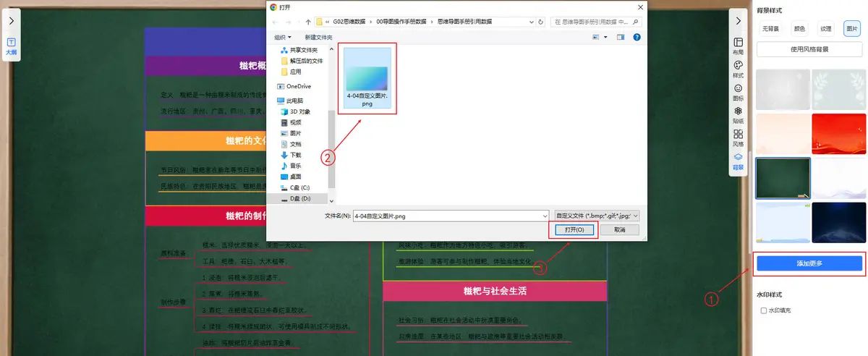Change view mode icon in dialog
The width and height of the screenshot is (868, 356).
[x=597, y=36]
